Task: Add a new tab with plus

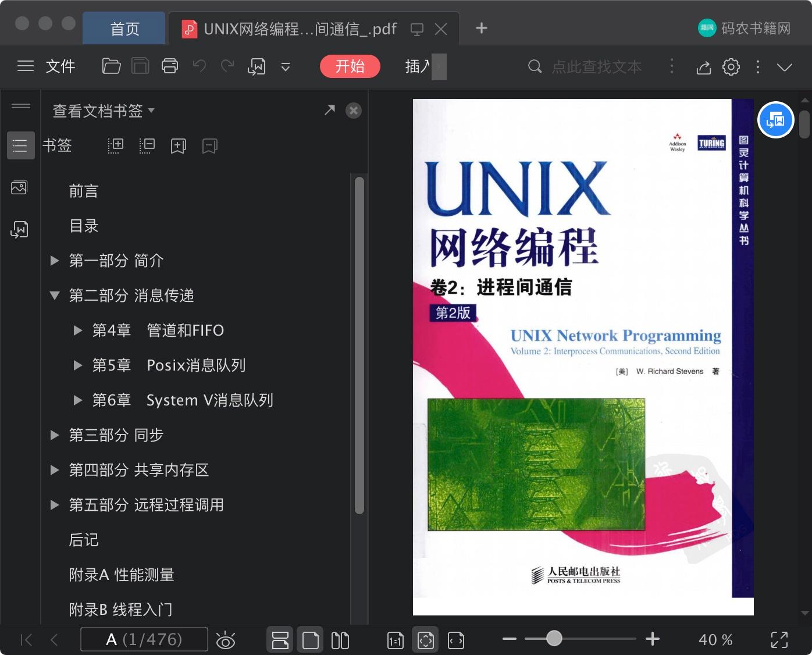Action: [x=482, y=28]
